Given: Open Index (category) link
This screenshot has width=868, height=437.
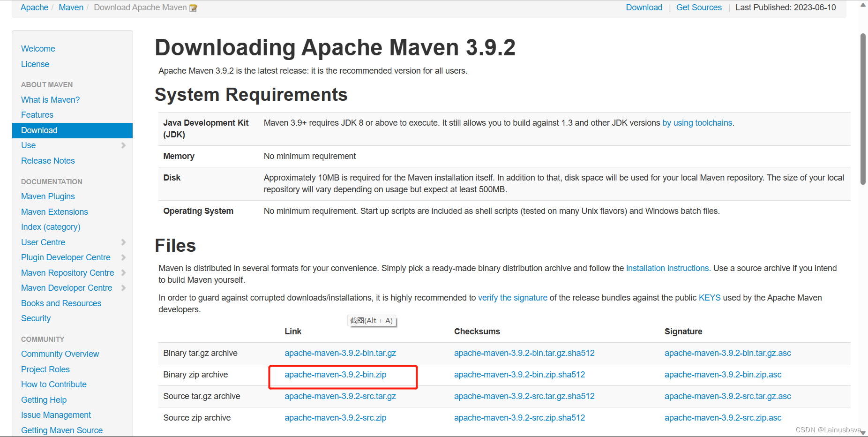Looking at the screenshot, I should pos(51,227).
